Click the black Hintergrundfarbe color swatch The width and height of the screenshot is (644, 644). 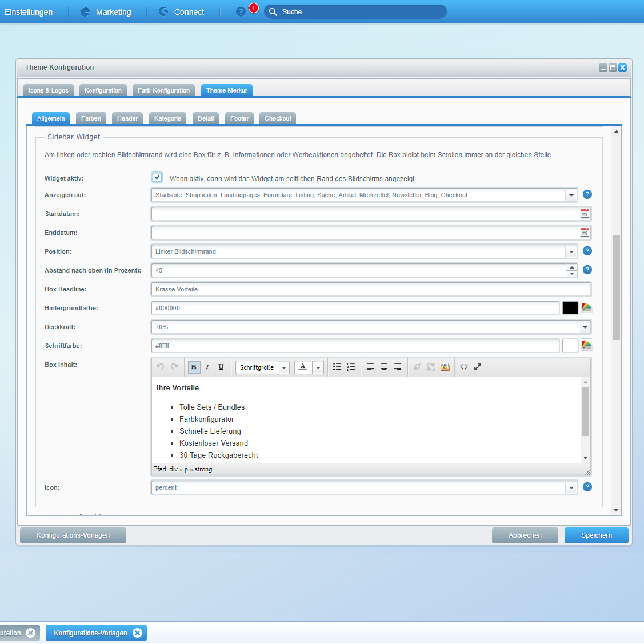[570, 308]
